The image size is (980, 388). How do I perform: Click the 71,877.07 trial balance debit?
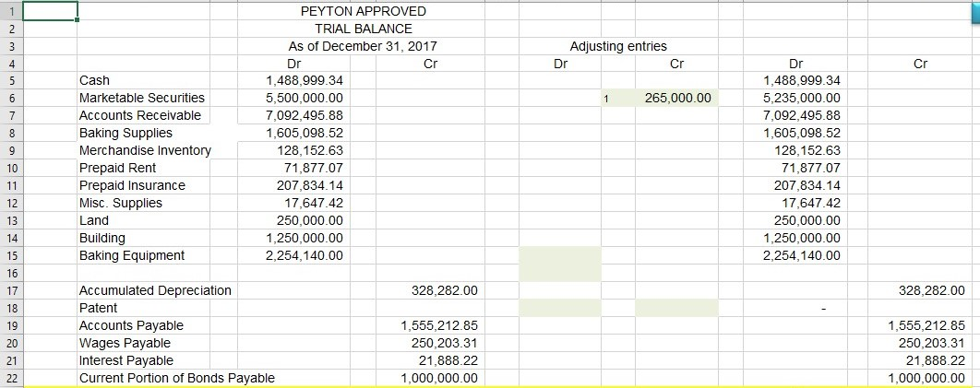[x=313, y=168]
